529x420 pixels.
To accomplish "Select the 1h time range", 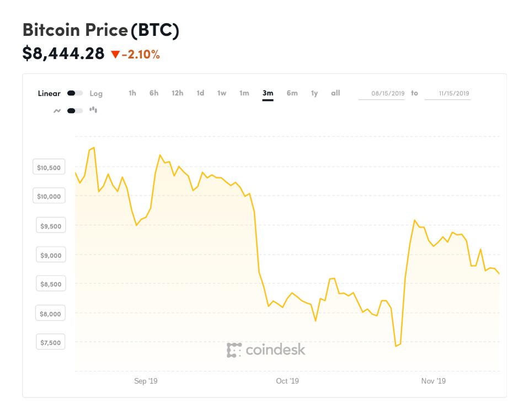I will coord(132,93).
